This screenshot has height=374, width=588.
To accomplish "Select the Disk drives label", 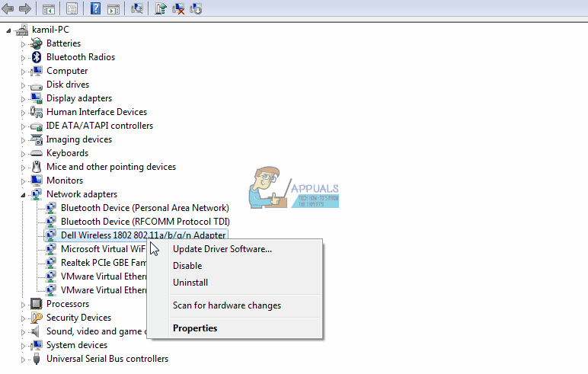I will [x=68, y=85].
